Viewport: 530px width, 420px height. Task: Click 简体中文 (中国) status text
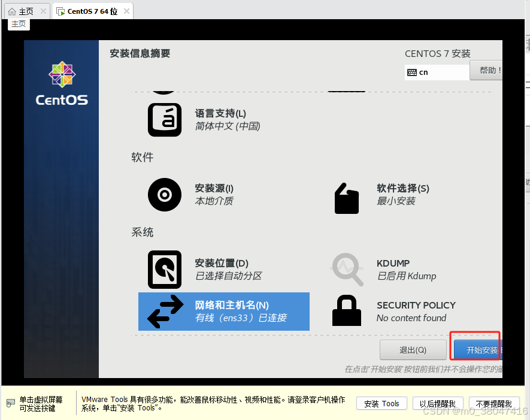228,126
